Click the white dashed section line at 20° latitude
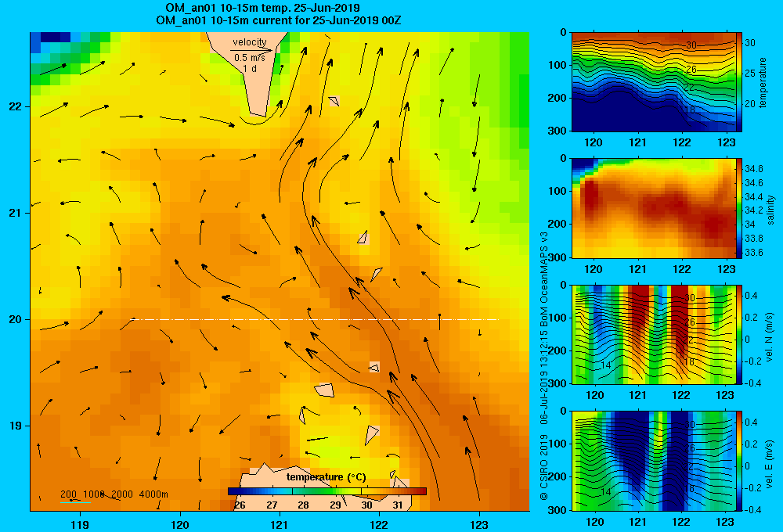The width and height of the screenshot is (783, 532). pos(315,319)
